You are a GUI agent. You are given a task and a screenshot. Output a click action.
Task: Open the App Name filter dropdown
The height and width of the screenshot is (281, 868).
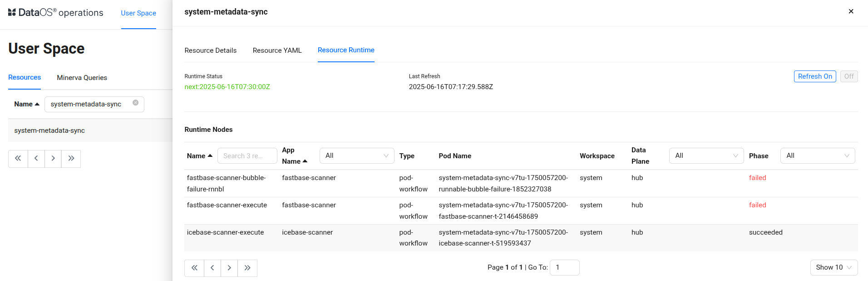[356, 156]
